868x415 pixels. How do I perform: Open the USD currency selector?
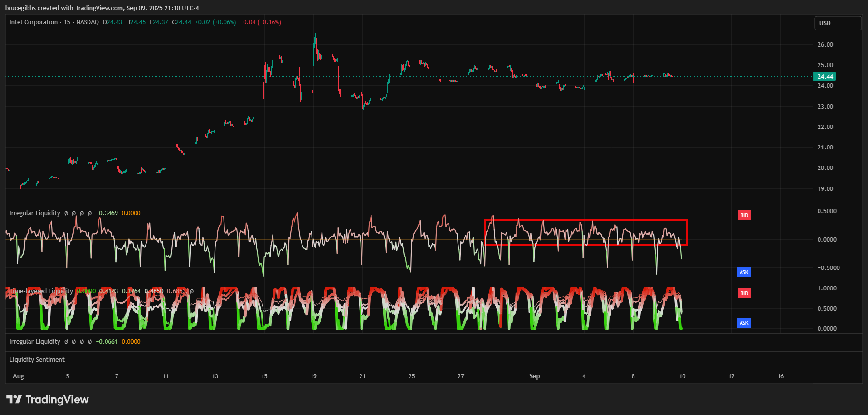[838, 23]
